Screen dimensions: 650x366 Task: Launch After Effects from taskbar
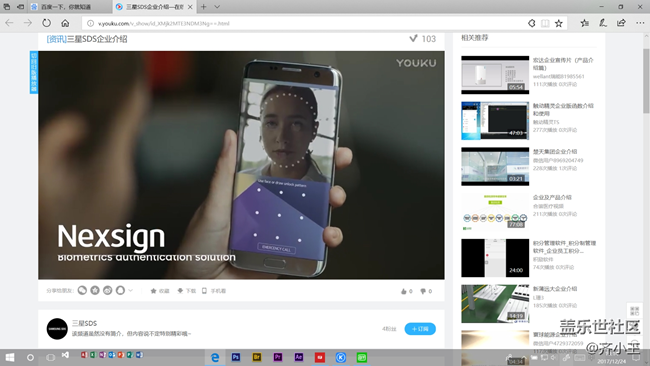tap(298, 357)
